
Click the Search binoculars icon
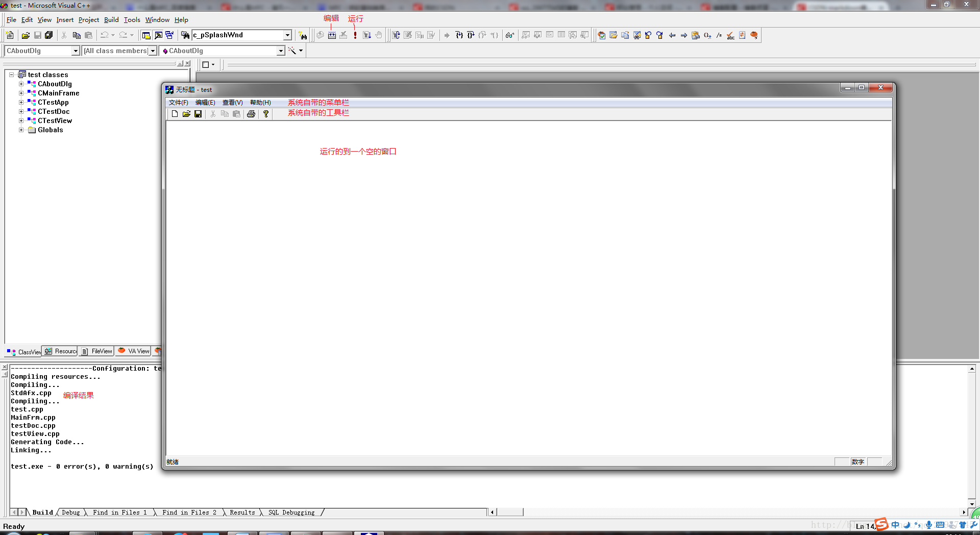[x=303, y=35]
